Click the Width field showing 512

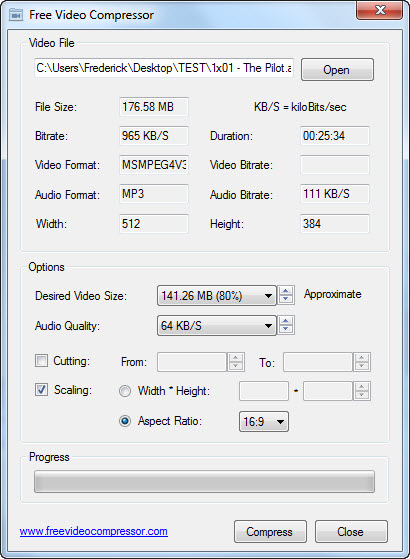154,224
